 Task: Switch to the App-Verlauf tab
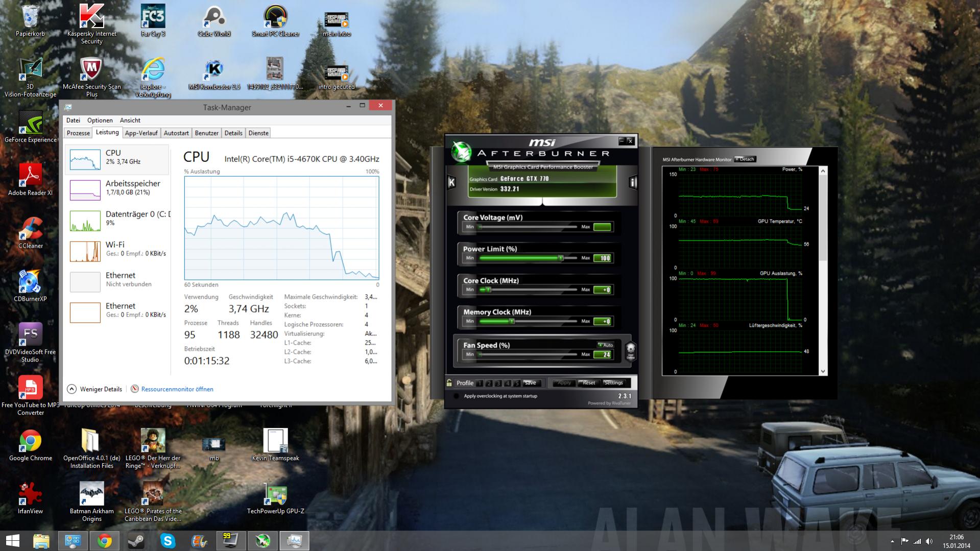point(141,133)
